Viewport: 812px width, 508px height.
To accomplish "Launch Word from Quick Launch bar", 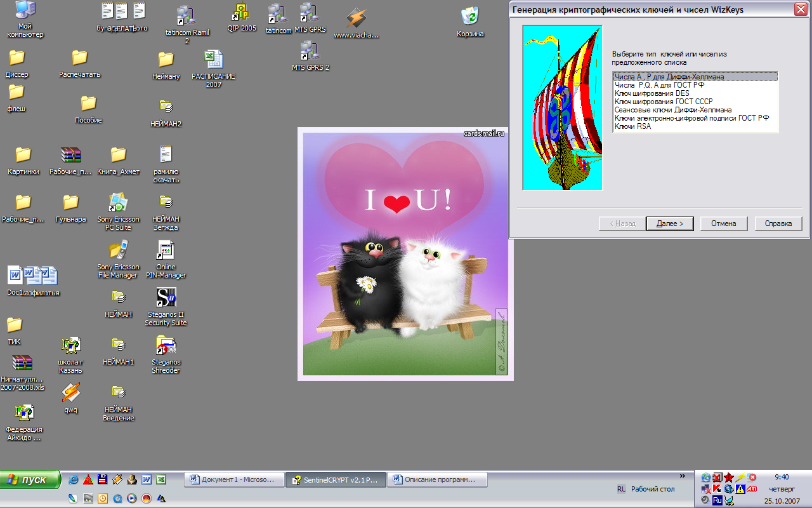I will 147,479.
